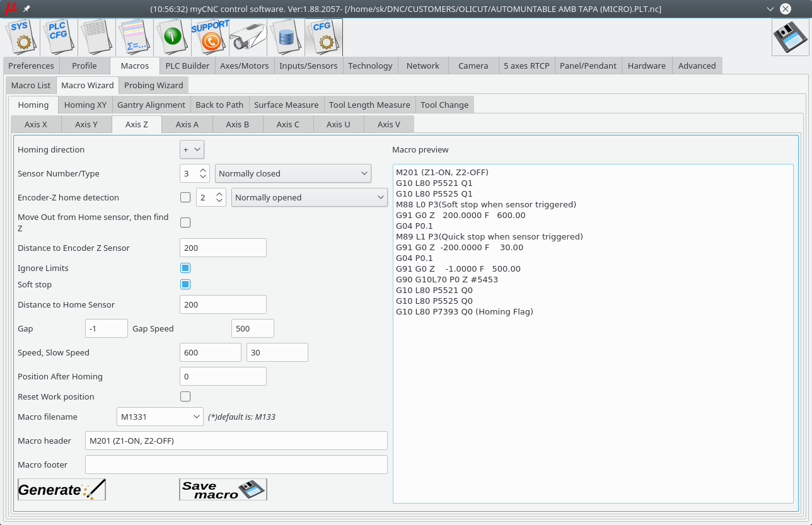Open the camera icon in toolbar

click(248, 37)
